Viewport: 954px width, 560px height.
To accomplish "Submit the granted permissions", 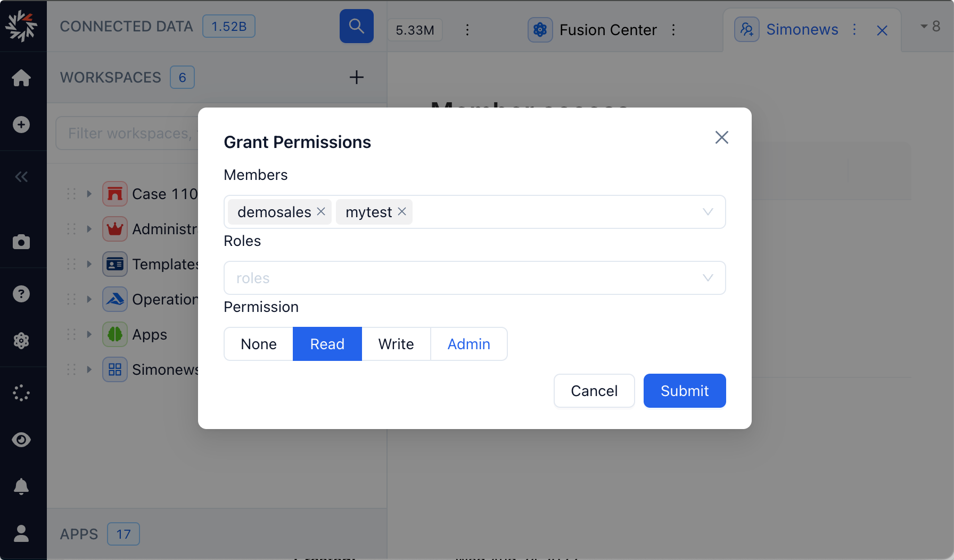I will [684, 391].
